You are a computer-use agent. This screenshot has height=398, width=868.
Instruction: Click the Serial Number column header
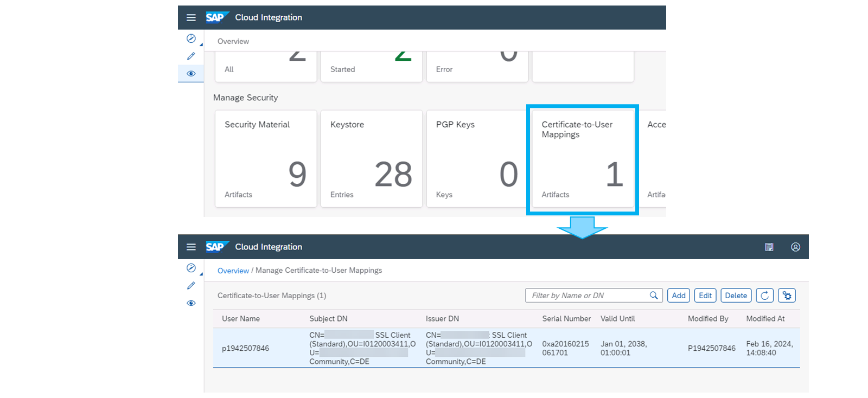(x=566, y=319)
